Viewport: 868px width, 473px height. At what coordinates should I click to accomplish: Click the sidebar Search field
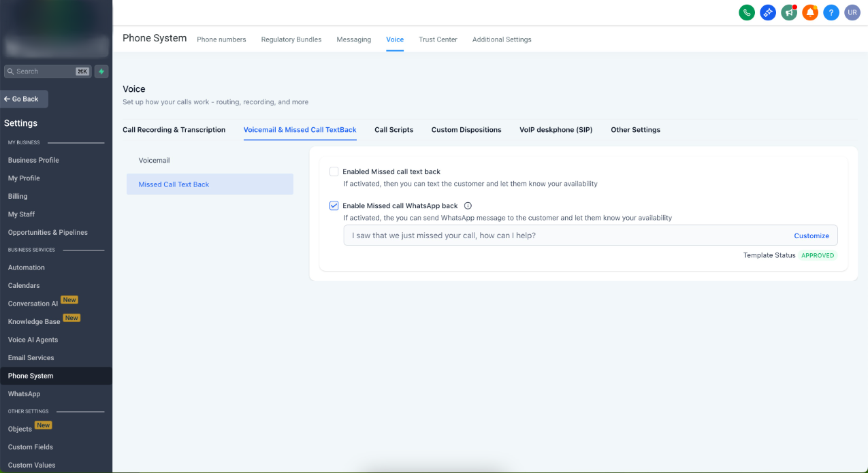tap(48, 71)
